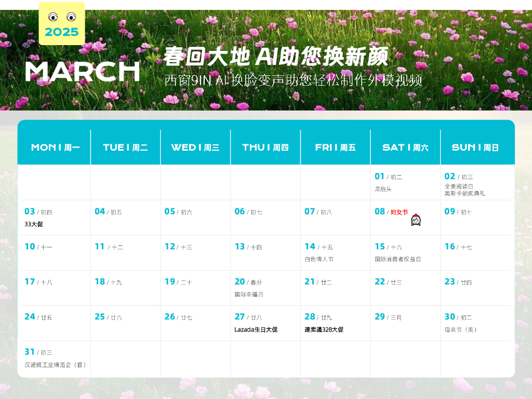Viewport: 532px width, 399px height.
Task: Click date 05 初六
Action: point(178,212)
